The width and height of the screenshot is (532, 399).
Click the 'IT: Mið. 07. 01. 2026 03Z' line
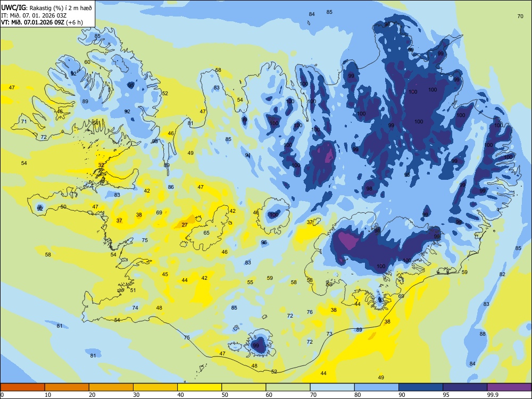coord(34,15)
